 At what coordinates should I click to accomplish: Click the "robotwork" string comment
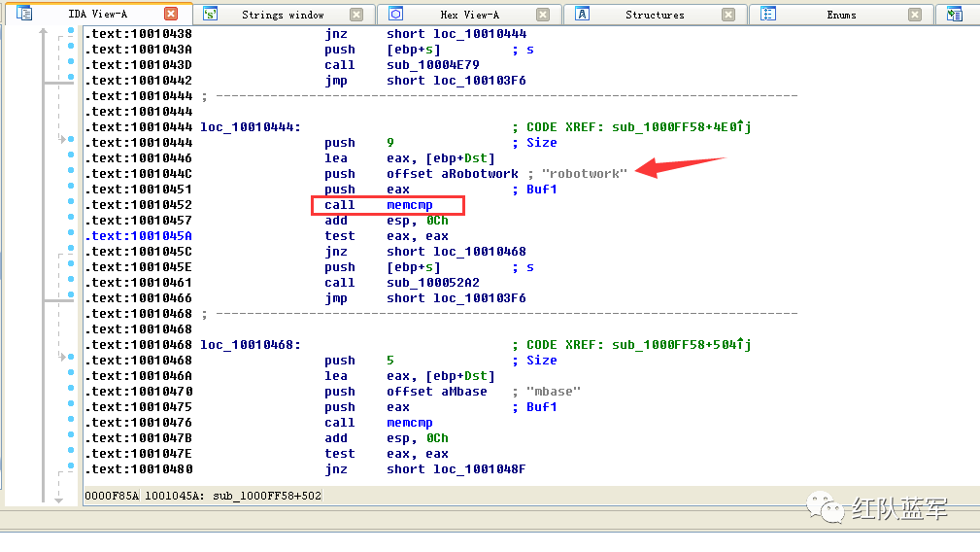[x=585, y=174]
